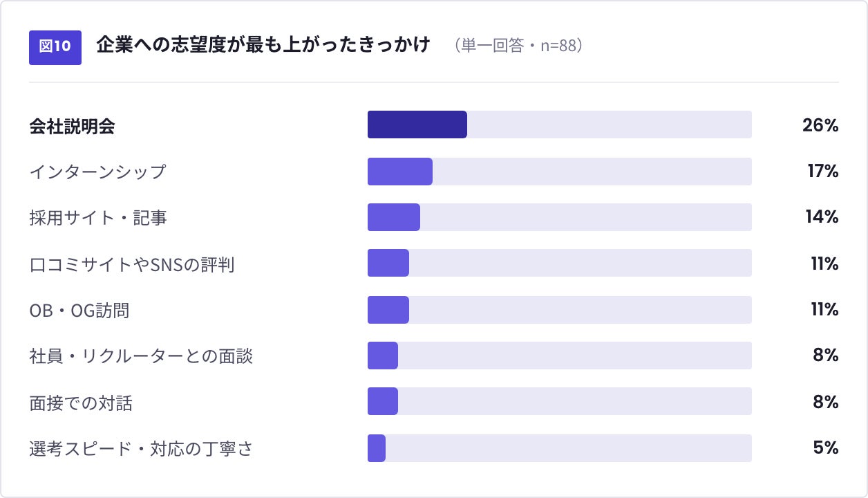Click the bar for 選考スピード・対応の丁寧さ
Image resolution: width=868 pixels, height=498 pixels.
(x=377, y=448)
